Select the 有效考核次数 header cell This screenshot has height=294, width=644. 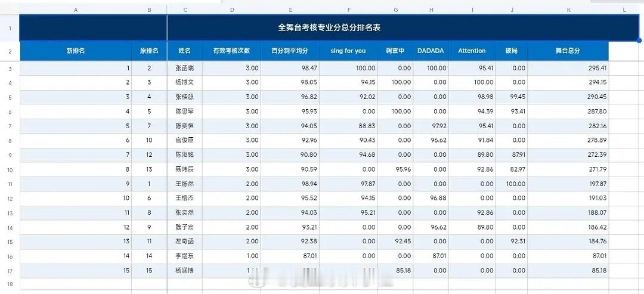[231, 51]
